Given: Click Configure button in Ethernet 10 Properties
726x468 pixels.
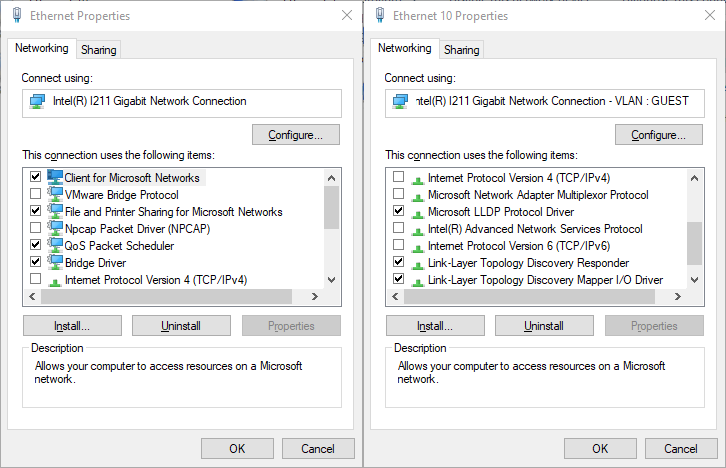Looking at the screenshot, I should coord(659,135).
